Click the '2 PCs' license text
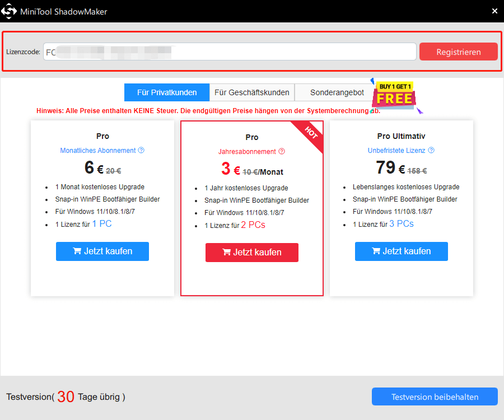504x420 pixels. [253, 225]
